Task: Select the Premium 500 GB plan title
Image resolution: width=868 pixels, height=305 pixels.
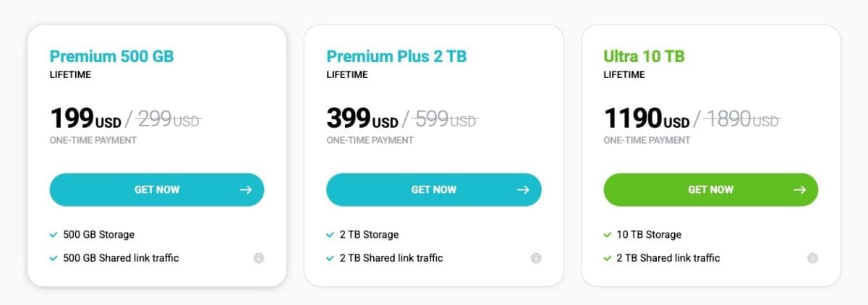Action: point(111,56)
